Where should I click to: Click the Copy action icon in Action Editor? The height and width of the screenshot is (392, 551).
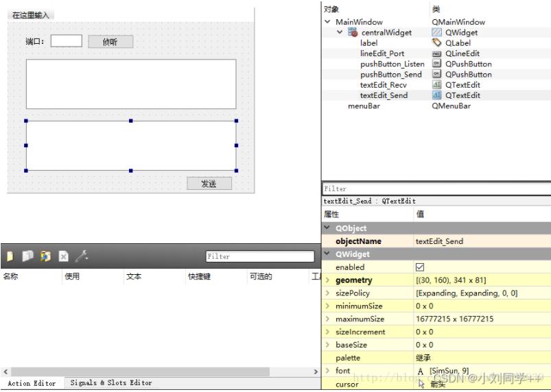tap(27, 256)
